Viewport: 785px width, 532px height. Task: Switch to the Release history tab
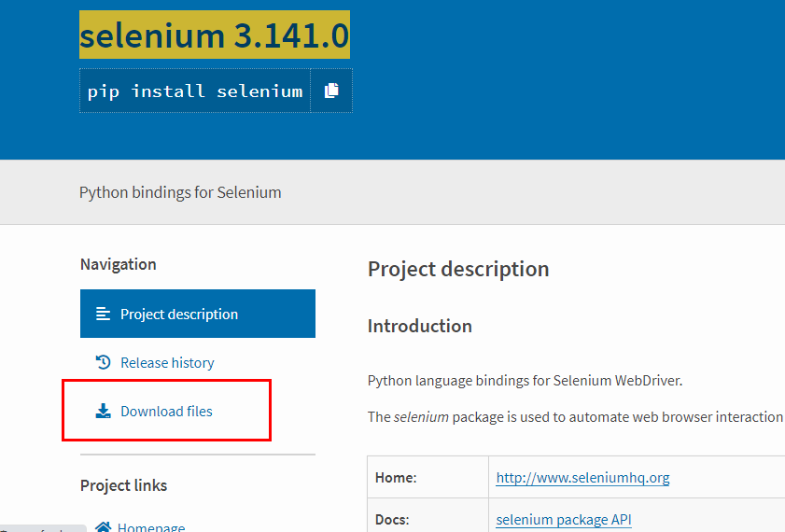[x=167, y=362]
